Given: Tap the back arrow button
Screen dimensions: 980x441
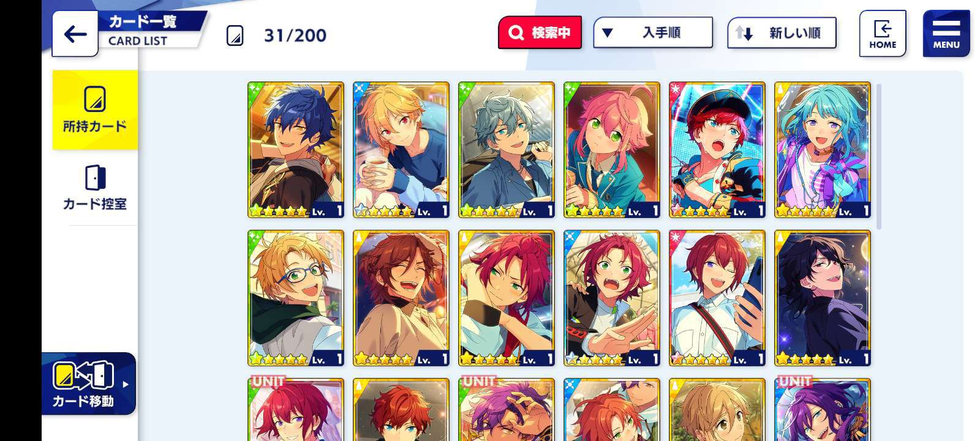Looking at the screenshot, I should (x=75, y=34).
